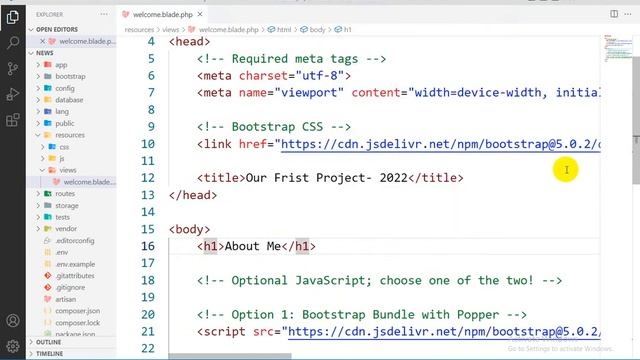
Task: Open the composer.lock file
Action: [78, 322]
